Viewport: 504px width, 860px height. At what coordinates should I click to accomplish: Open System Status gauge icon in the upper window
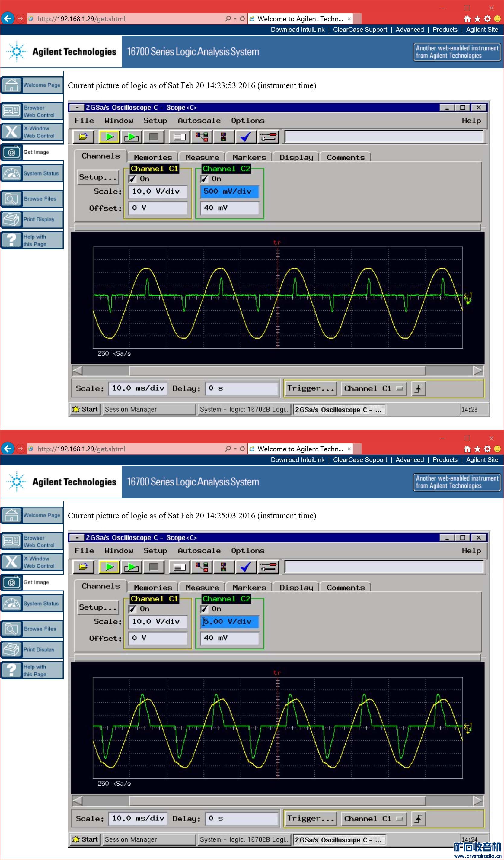click(11, 173)
